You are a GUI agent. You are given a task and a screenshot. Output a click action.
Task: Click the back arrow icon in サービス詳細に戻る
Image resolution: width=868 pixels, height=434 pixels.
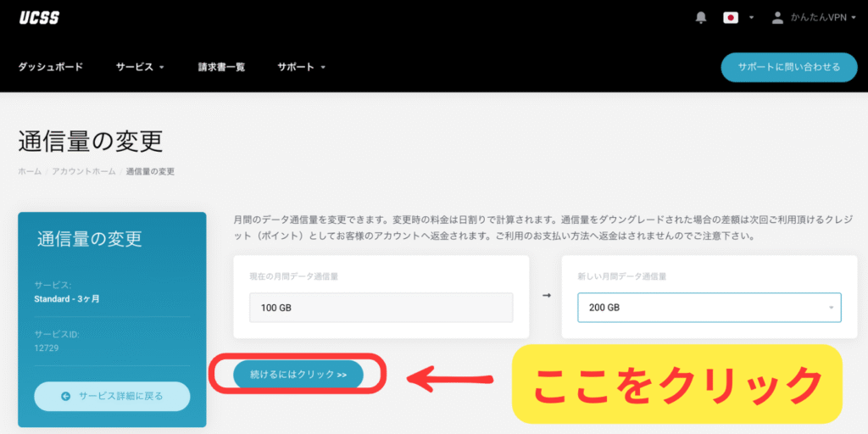pos(66,396)
